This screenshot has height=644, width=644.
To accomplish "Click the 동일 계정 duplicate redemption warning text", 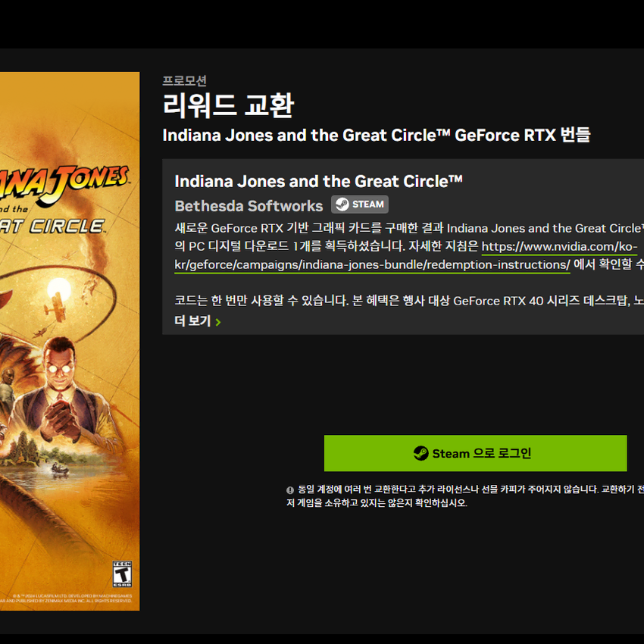I will tap(465, 496).
